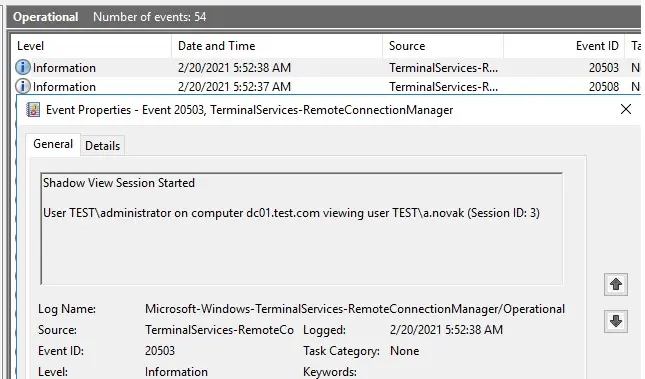Click the up arrow previous event button
This screenshot has height=379, width=645.
click(x=615, y=284)
